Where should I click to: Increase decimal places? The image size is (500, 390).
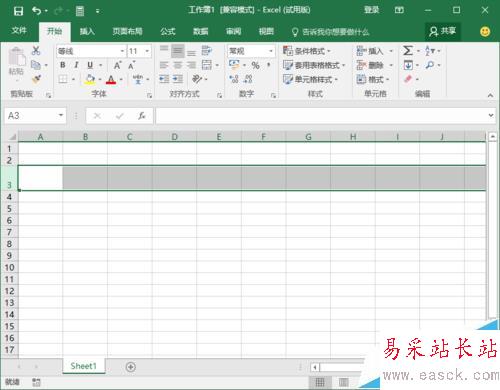[x=234, y=79]
